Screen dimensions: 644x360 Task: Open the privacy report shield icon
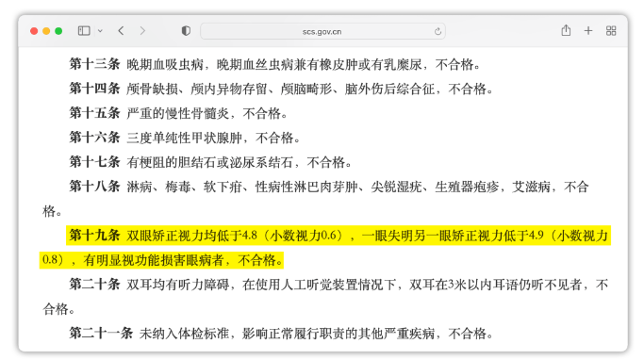coord(186,31)
